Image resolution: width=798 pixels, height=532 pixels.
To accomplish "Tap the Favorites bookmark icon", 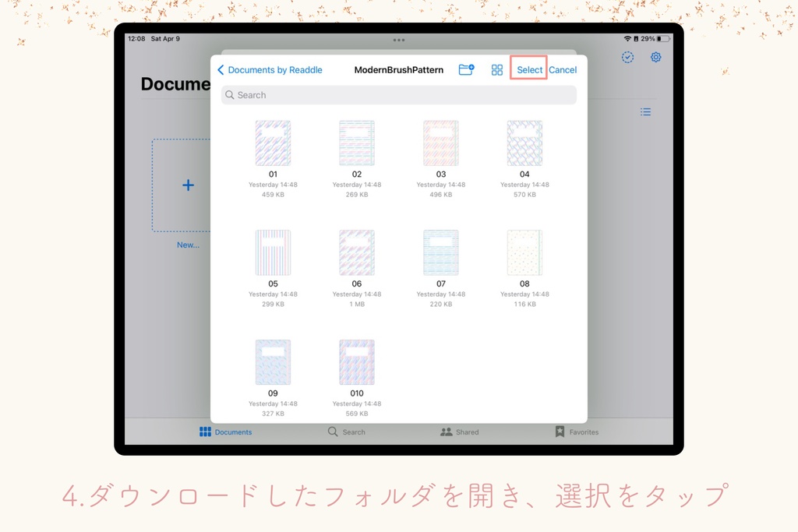I will click(x=559, y=432).
